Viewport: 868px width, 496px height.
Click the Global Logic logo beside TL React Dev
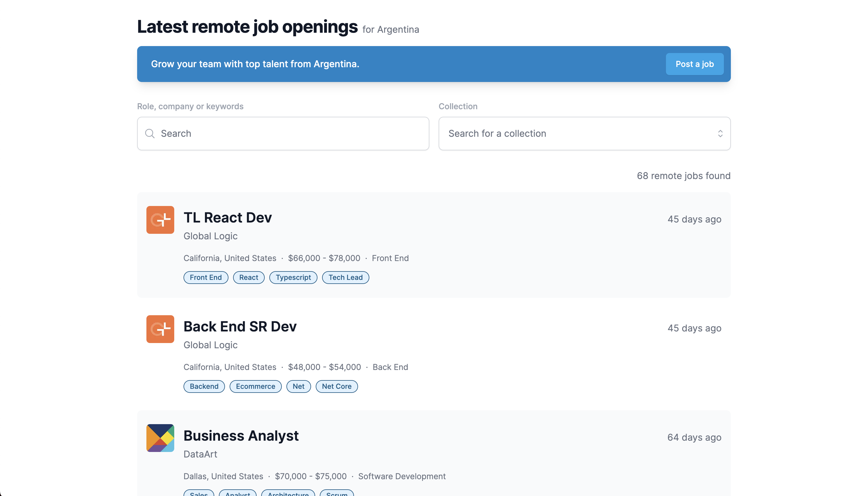(160, 220)
